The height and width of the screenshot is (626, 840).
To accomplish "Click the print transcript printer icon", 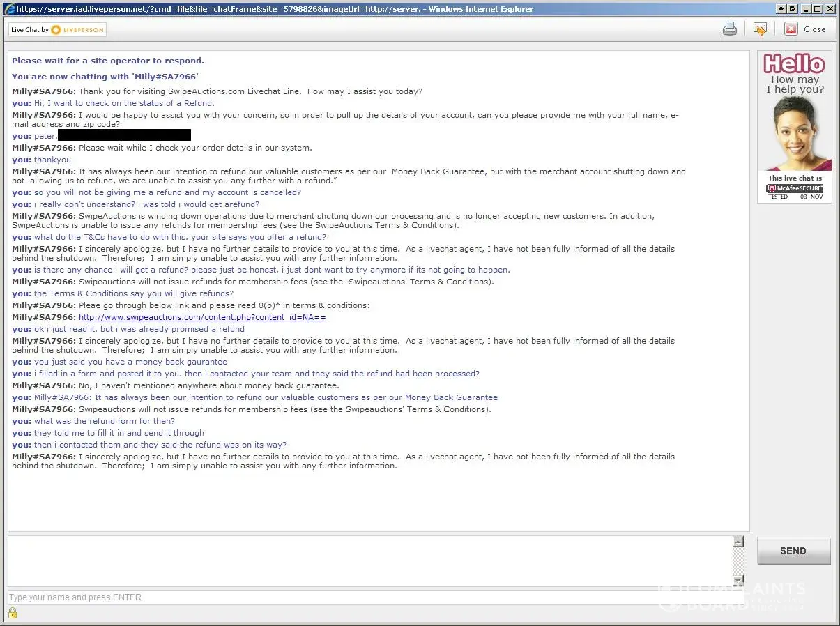I will (x=729, y=29).
